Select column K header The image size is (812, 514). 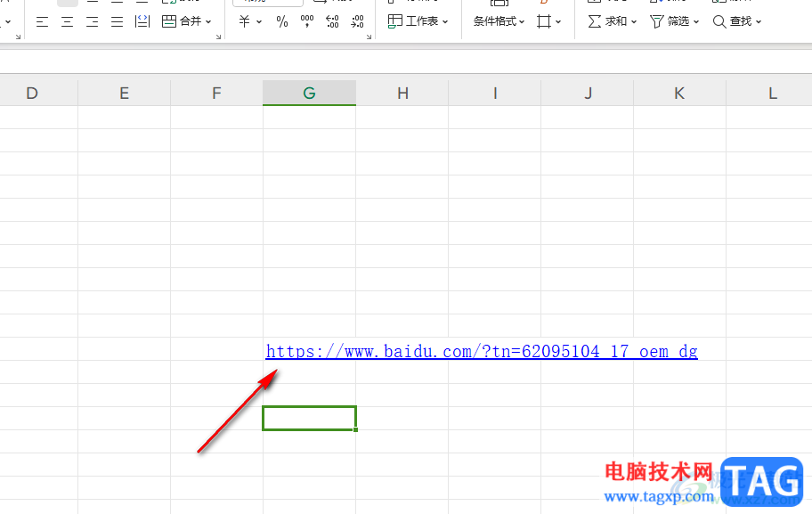coord(680,94)
